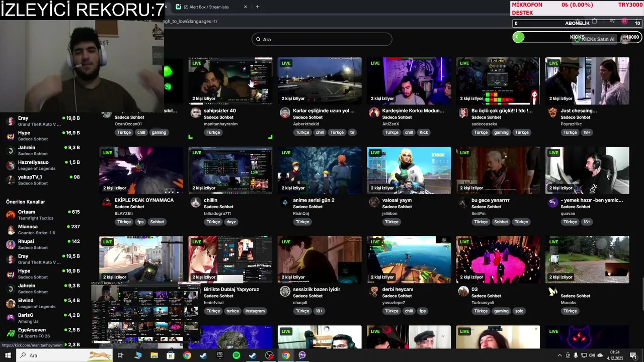Open anime serisi gün 2 thumbnail
This screenshot has width=644, height=362.
coord(319,170)
